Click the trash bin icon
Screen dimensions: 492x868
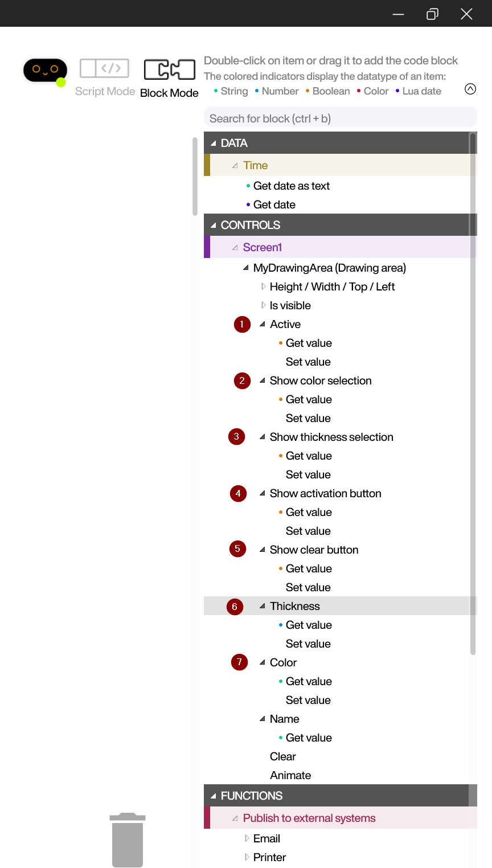tap(128, 840)
